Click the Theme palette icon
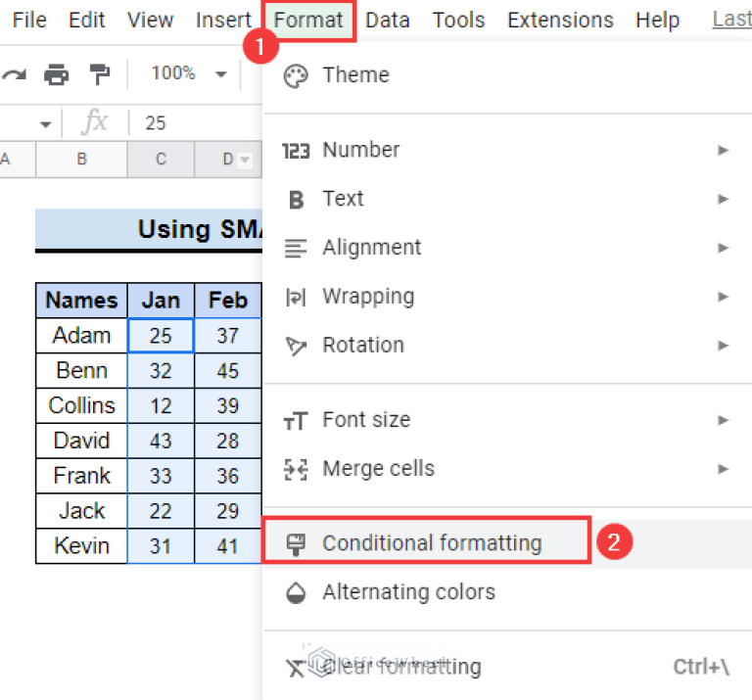The width and height of the screenshot is (752, 700). point(295,75)
